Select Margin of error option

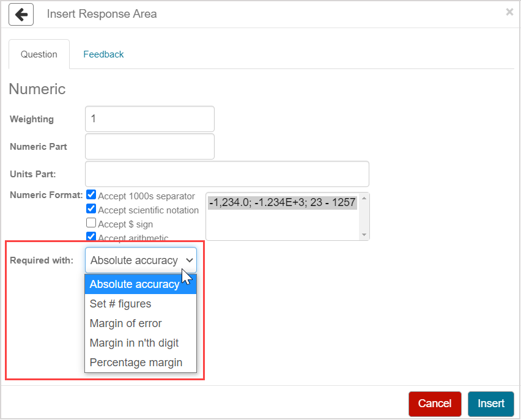pyautogui.click(x=125, y=323)
